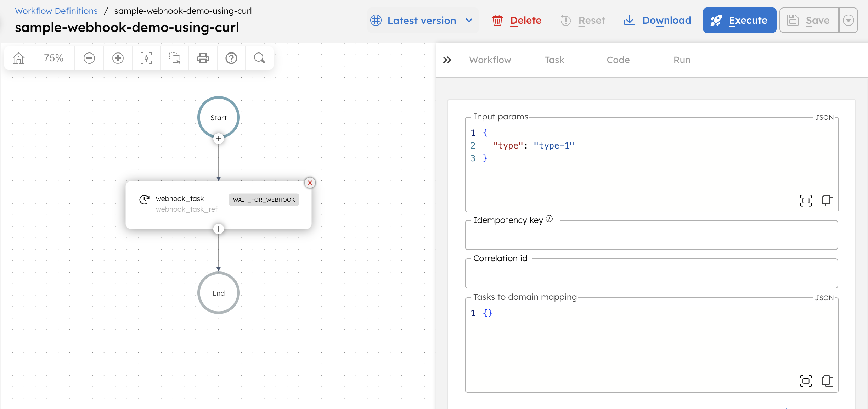This screenshot has width=868, height=409.
Task: Switch to the Task tab
Action: pos(554,60)
